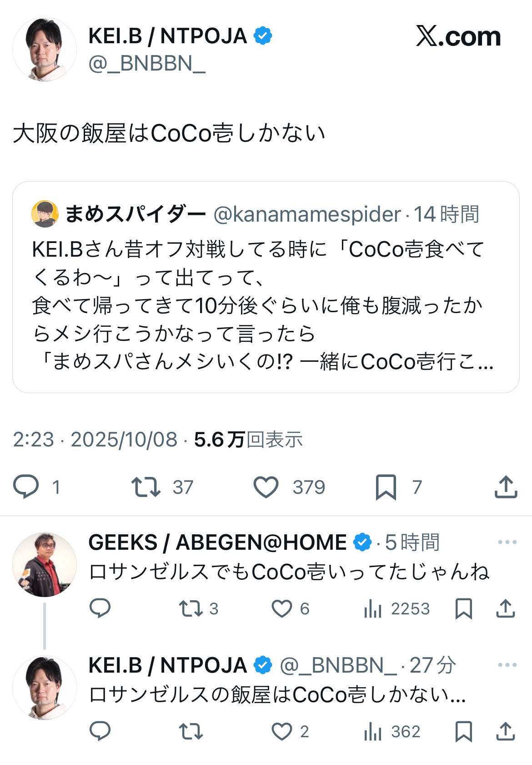Share the main post
This screenshot has width=532, height=765.
pyautogui.click(x=506, y=487)
